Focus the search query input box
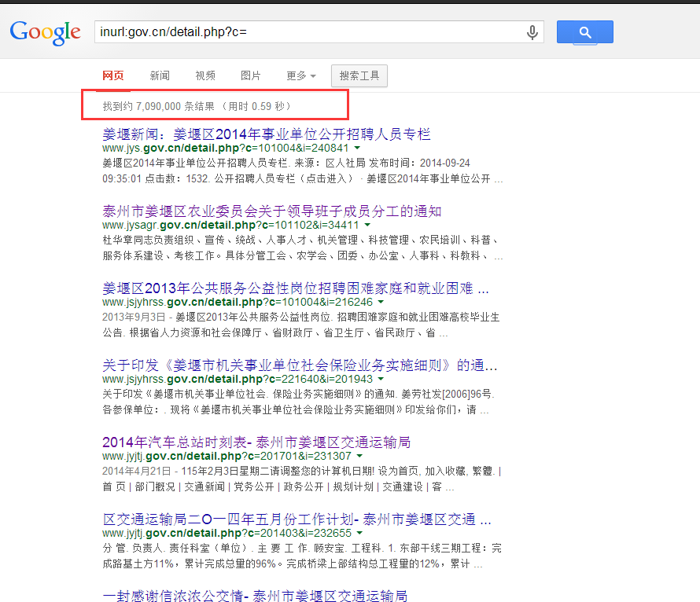The image size is (700, 602). pyautogui.click(x=308, y=31)
